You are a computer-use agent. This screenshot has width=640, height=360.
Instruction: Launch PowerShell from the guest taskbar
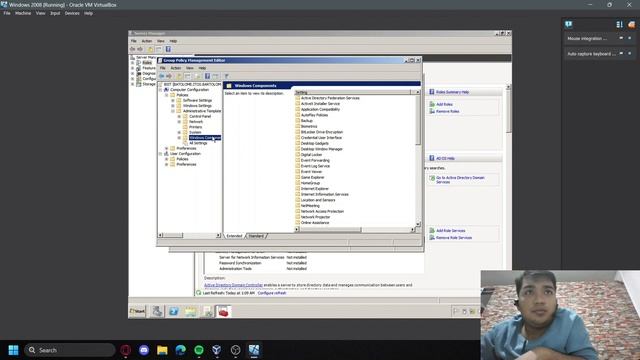(173, 311)
